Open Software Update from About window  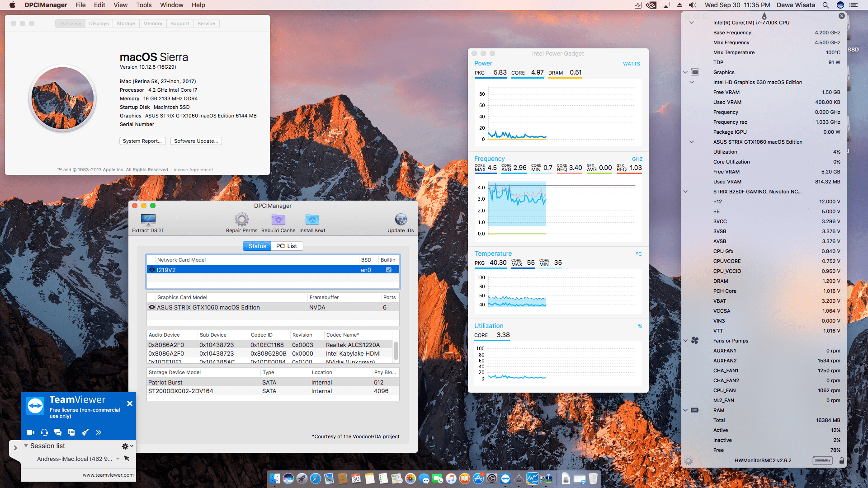[x=196, y=141]
